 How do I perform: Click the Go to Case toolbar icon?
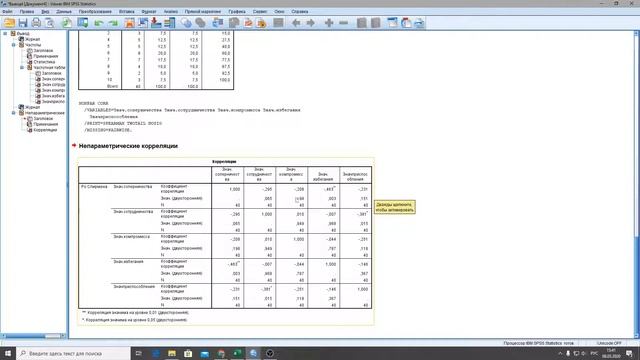143,23
